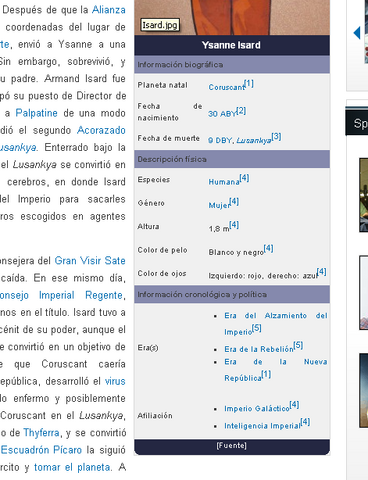Screen dimensions: 368x480
Task: Open the 30 ABY date link
Action: (x=222, y=114)
